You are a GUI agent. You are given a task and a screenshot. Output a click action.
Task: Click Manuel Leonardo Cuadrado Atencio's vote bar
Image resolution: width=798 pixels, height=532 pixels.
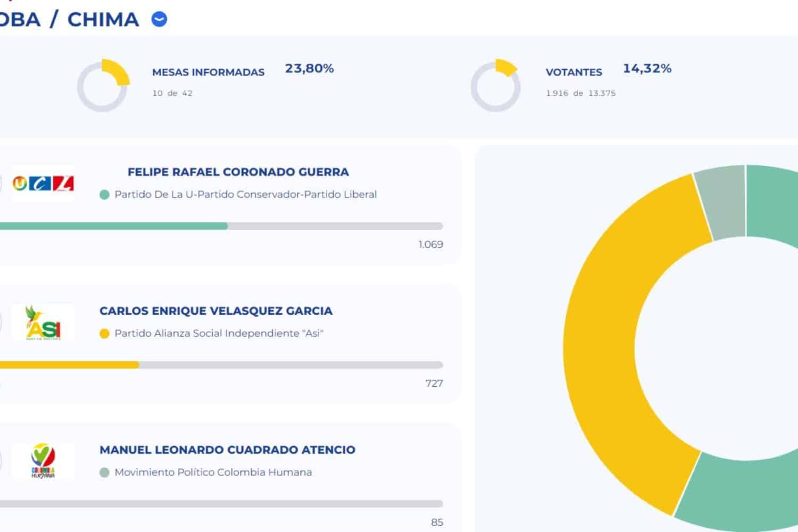click(x=221, y=504)
